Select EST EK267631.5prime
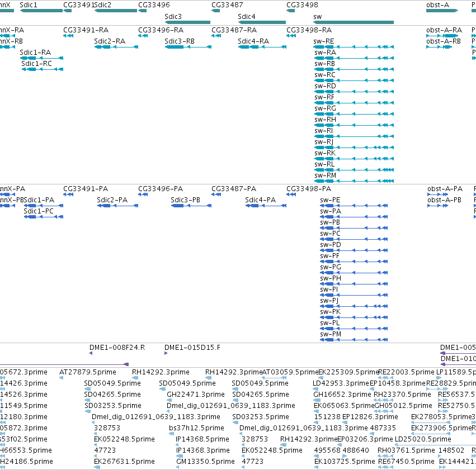The width and height of the screenshot is (476, 470). click(97, 467)
